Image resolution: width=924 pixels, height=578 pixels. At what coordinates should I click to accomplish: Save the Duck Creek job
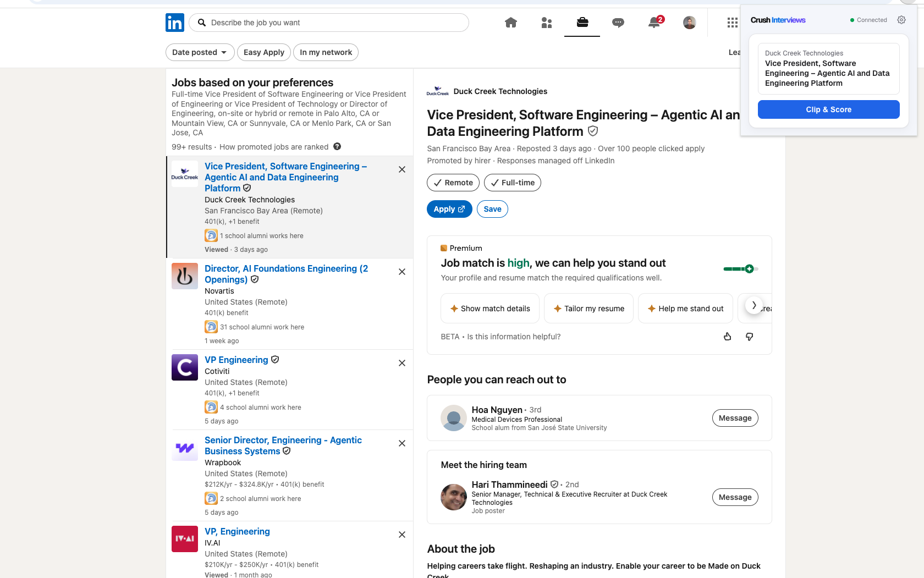pos(492,209)
